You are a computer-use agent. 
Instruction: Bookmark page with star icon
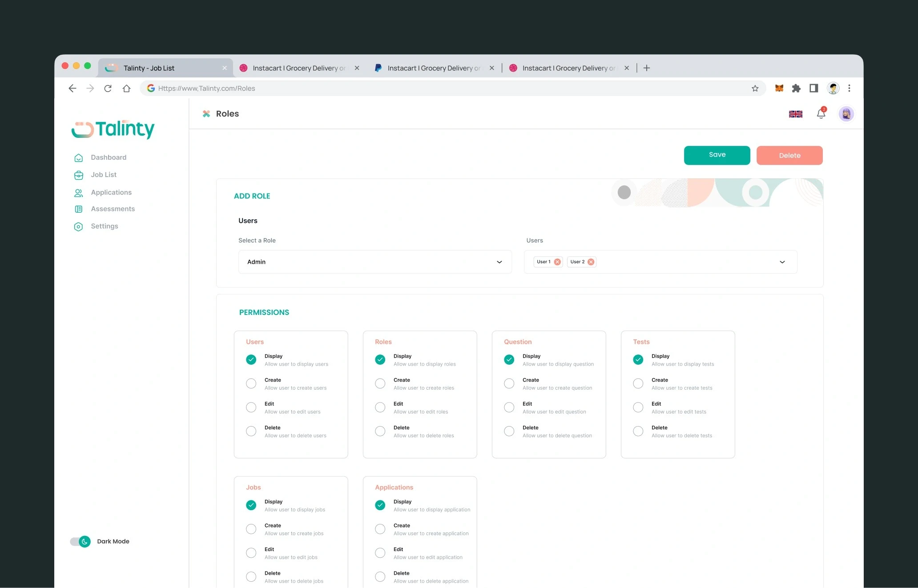755,89
